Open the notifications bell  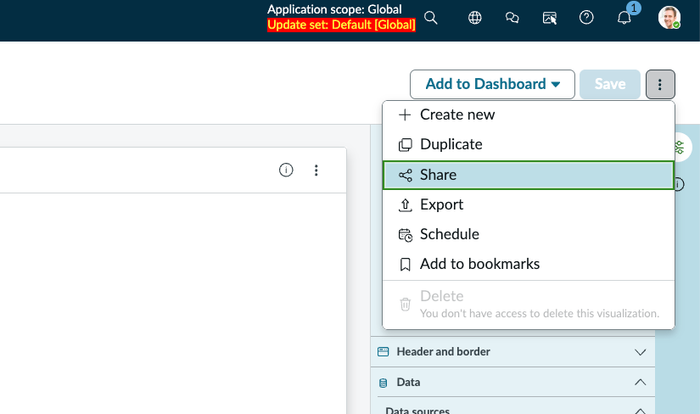tap(624, 18)
